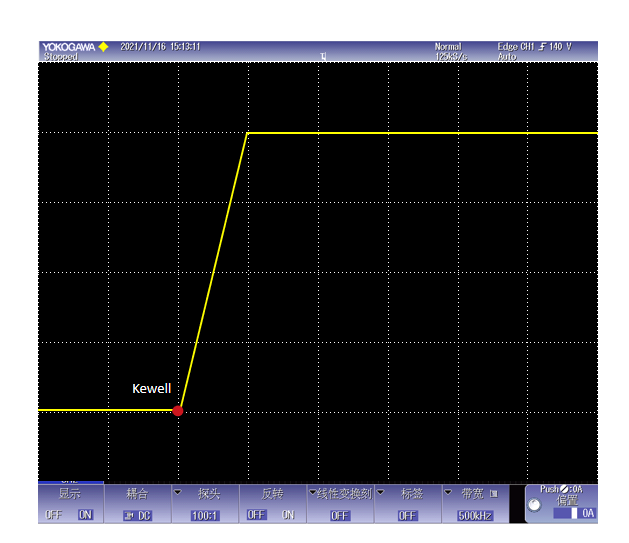Screen dimensions: 629x543
Task: Set 反转 invert to ON
Action: [288, 515]
